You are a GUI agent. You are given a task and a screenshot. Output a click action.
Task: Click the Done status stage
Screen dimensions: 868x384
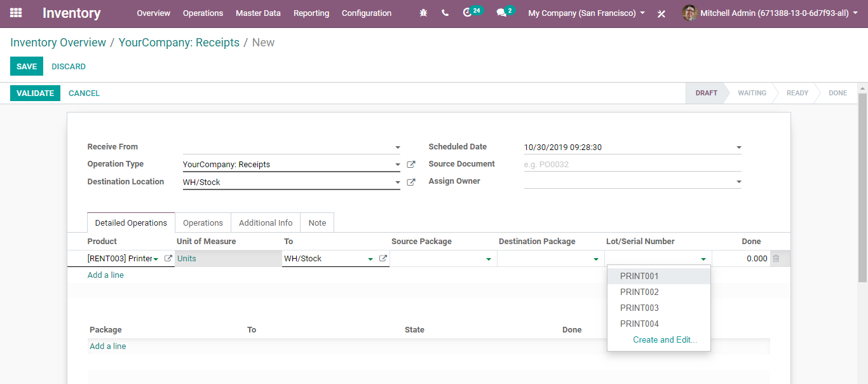tap(837, 93)
